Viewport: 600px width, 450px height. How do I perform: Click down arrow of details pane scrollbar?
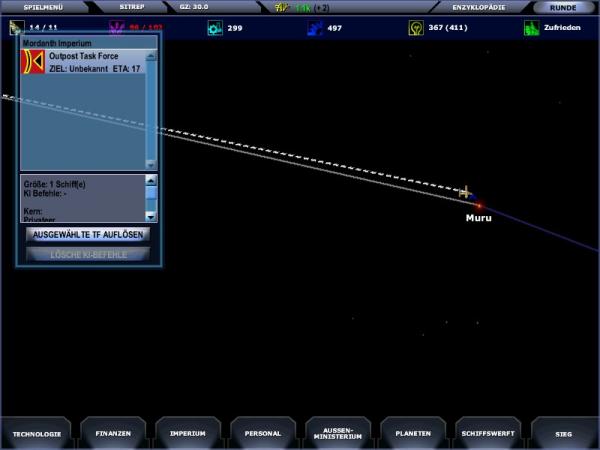151,217
